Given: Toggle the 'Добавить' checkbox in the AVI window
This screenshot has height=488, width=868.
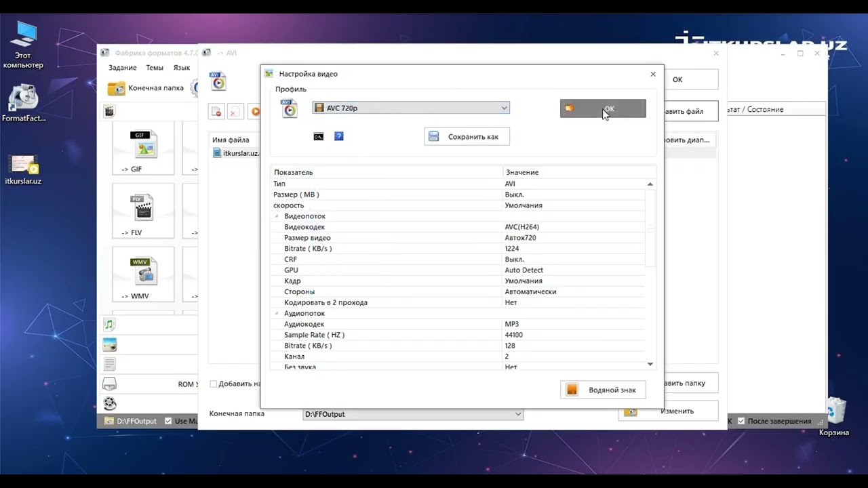Looking at the screenshot, I should click(213, 384).
